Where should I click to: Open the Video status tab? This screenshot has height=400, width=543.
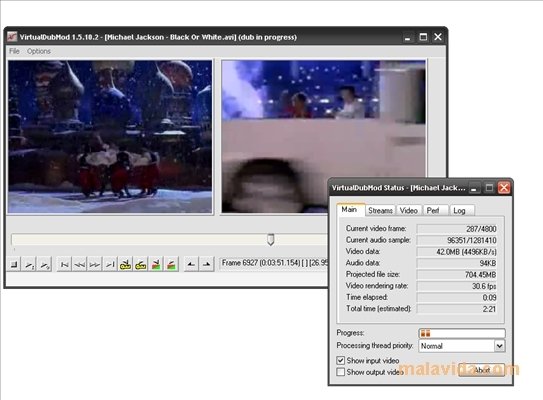click(409, 211)
